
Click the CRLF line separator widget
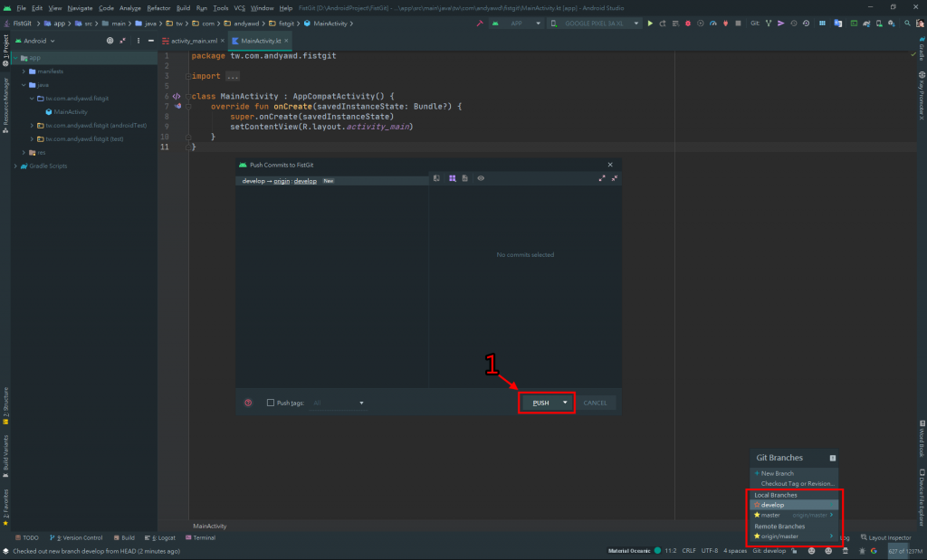tap(689, 551)
